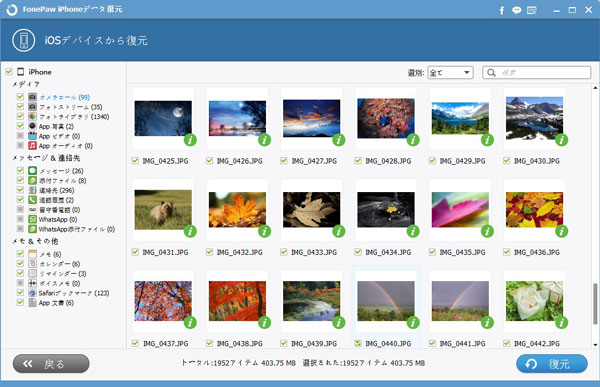Select the rainbow thumbnail IMG_0441

point(460,301)
